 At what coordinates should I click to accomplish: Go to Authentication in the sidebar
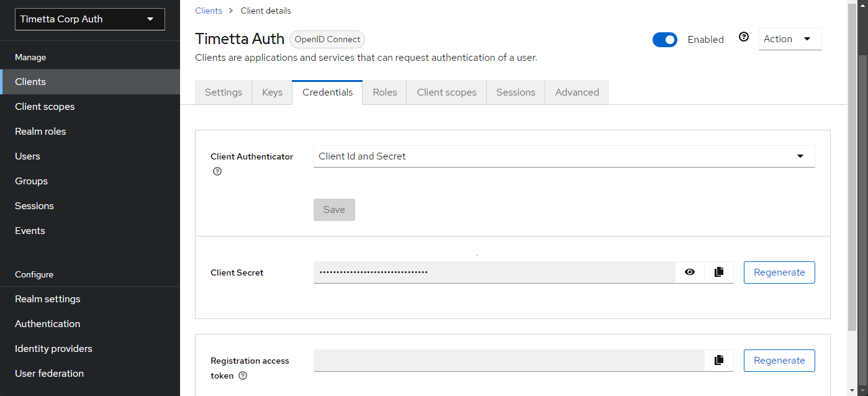click(90, 324)
